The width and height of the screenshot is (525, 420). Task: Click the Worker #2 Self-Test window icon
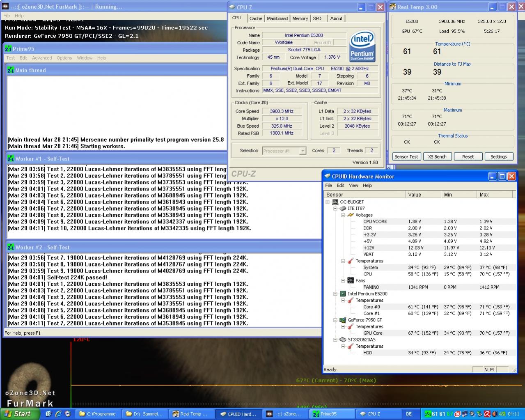[x=11, y=247]
